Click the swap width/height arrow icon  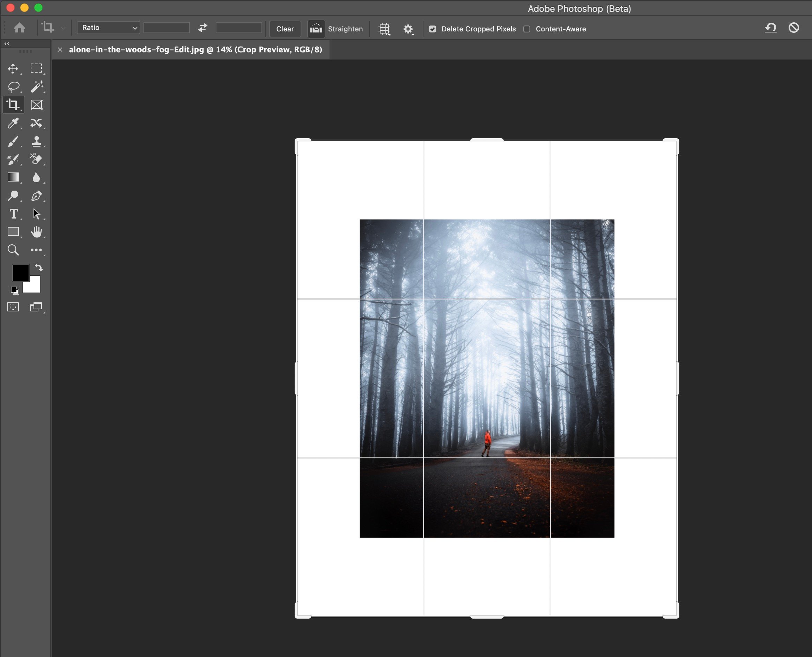coord(202,28)
